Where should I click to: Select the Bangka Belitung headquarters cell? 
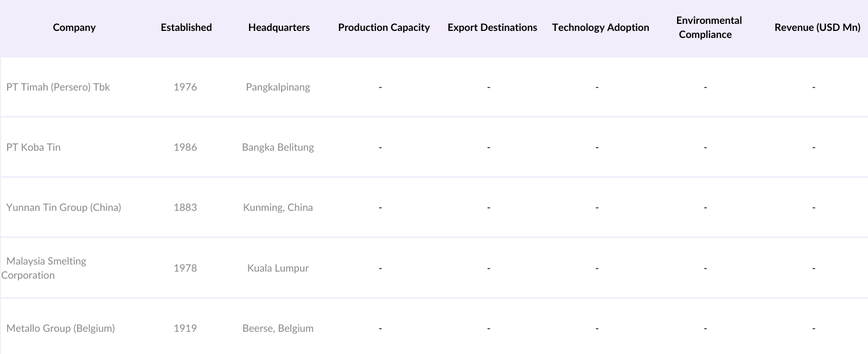[278, 147]
